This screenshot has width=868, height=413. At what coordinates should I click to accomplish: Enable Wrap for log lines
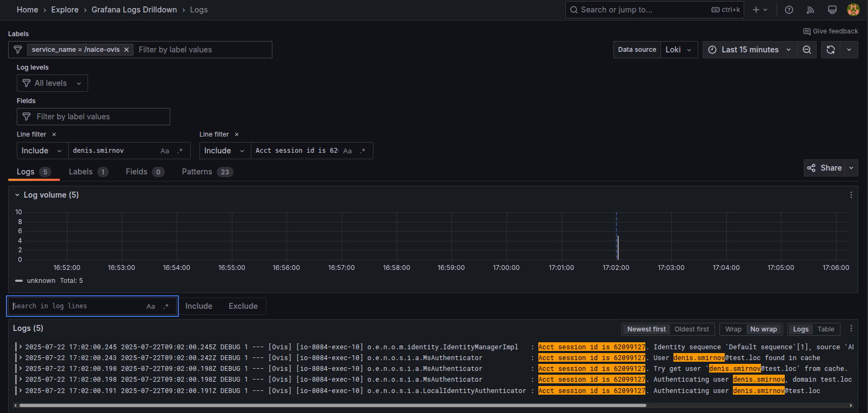(733, 329)
